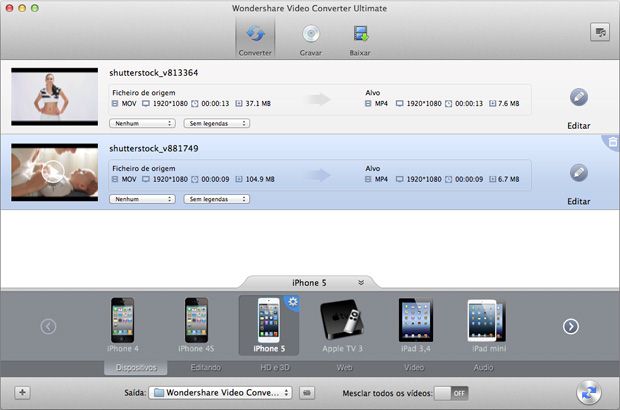
Task: Expand the Nenhum dropdown of first video
Action: coord(143,123)
